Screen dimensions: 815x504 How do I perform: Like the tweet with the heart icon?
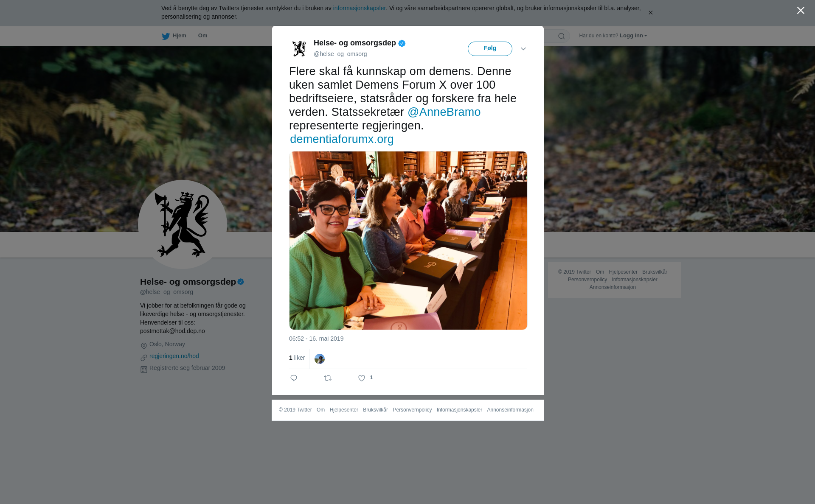click(x=362, y=378)
